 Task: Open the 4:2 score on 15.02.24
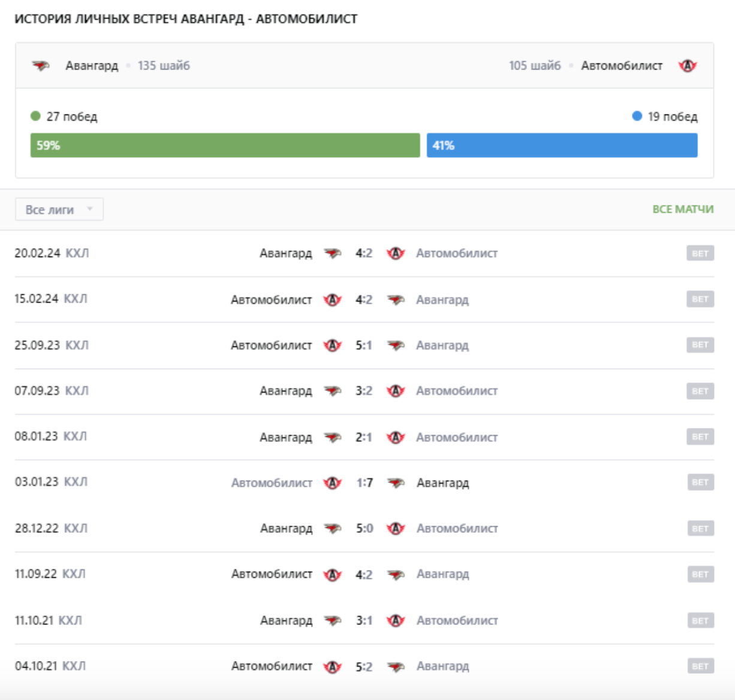(x=364, y=300)
